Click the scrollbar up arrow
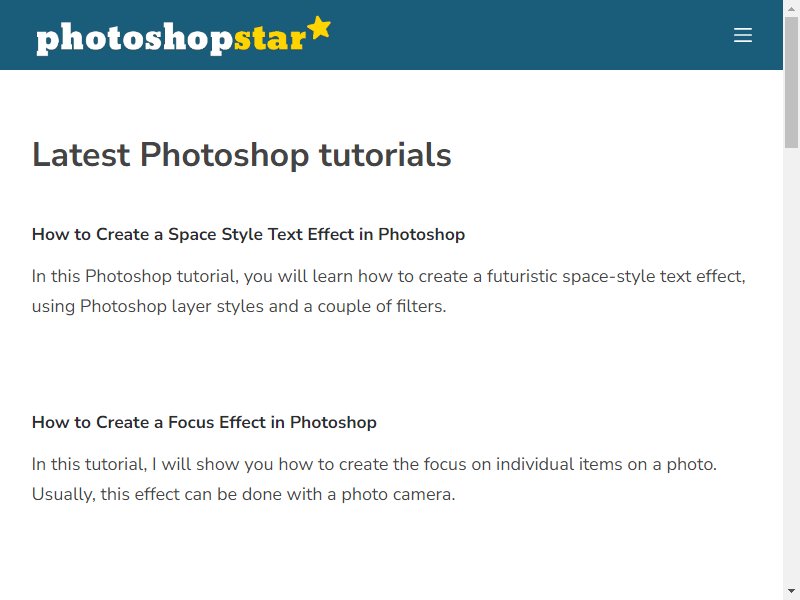Viewport: 800px width, 600px height. tap(791, 8)
